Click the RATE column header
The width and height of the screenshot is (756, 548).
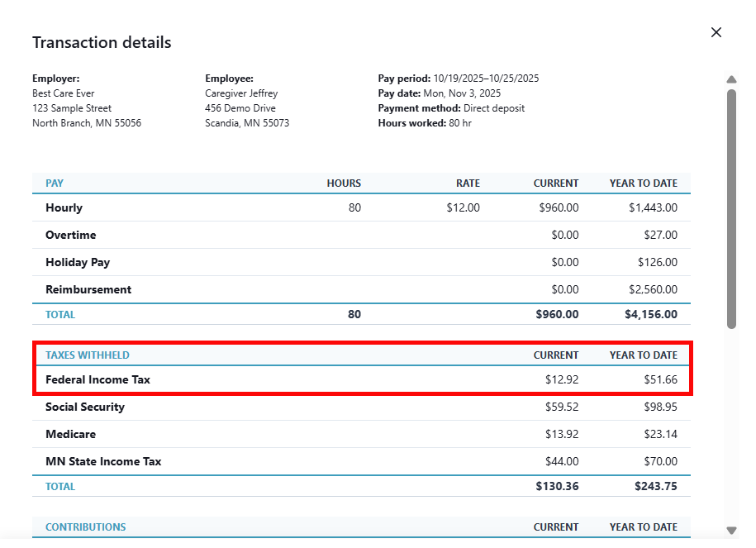[468, 183]
